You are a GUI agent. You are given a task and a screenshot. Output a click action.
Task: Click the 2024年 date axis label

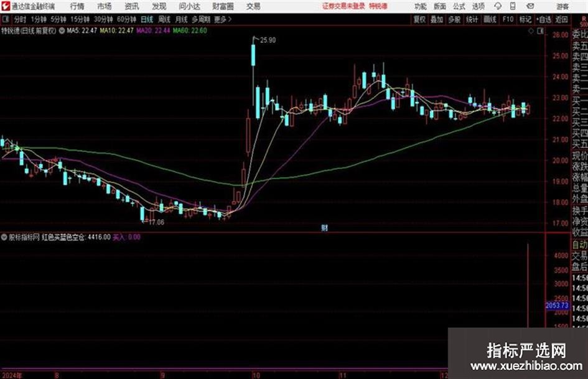pyautogui.click(x=12, y=375)
